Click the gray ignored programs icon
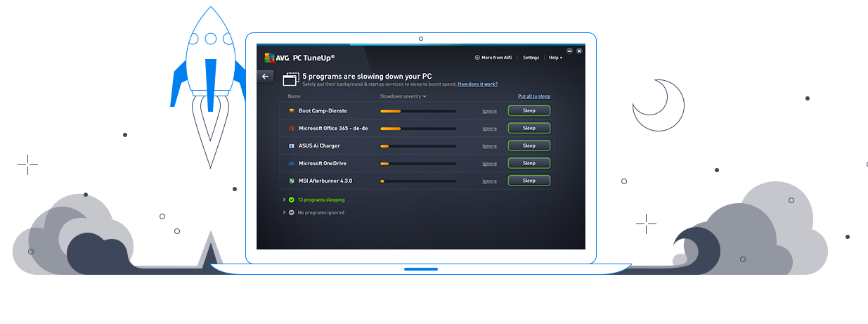This screenshot has height=324, width=868. pos(291,212)
